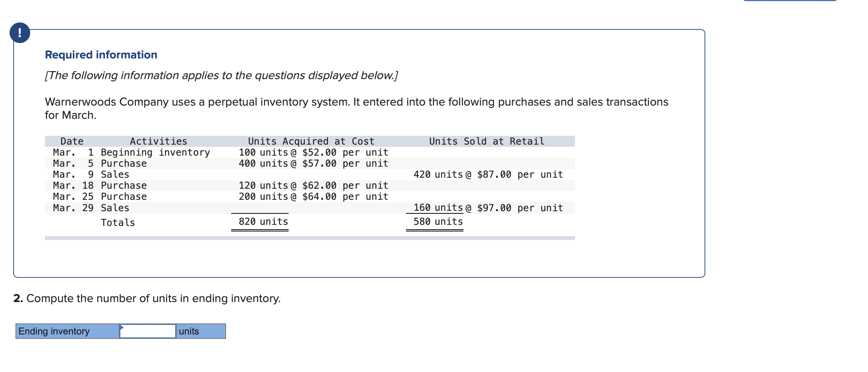Click the exclamation alert icon

19,33
